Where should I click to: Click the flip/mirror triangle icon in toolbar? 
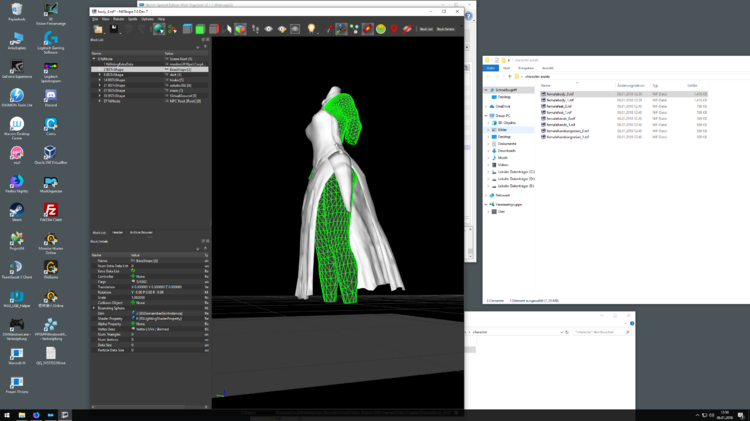227,29
